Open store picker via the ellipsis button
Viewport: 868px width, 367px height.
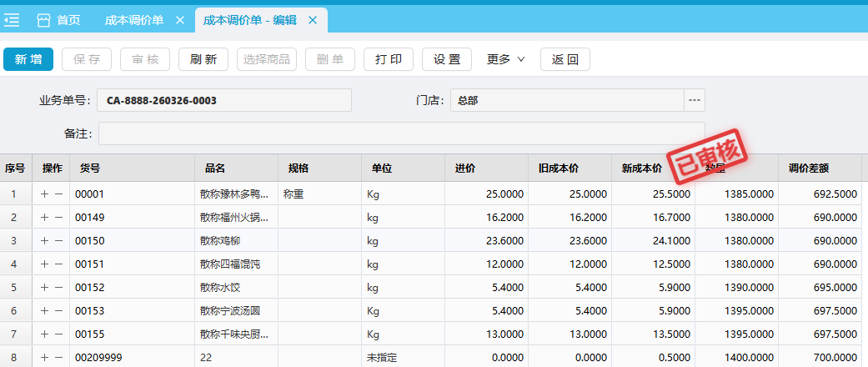point(695,100)
